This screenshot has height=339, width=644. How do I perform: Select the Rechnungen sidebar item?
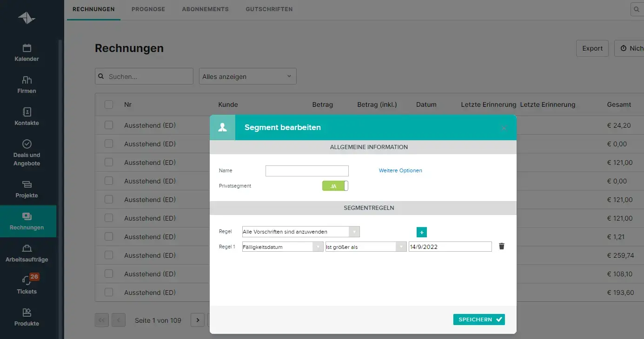[27, 222]
